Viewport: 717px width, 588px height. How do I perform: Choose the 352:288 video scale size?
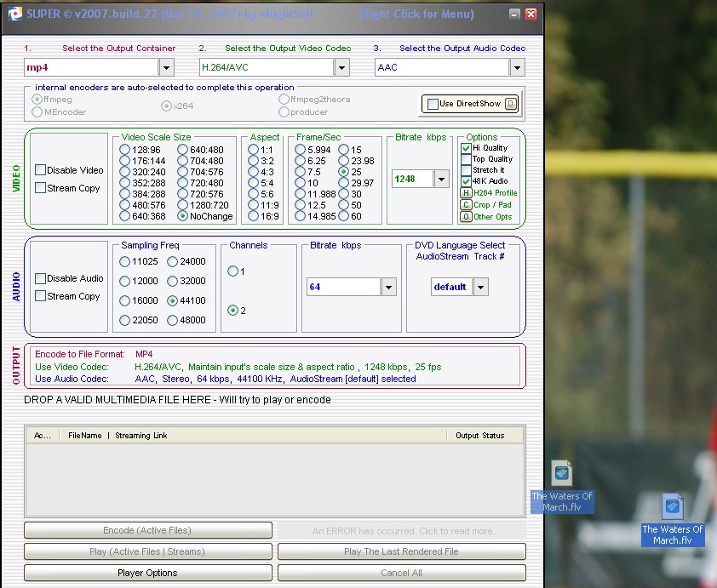(124, 183)
